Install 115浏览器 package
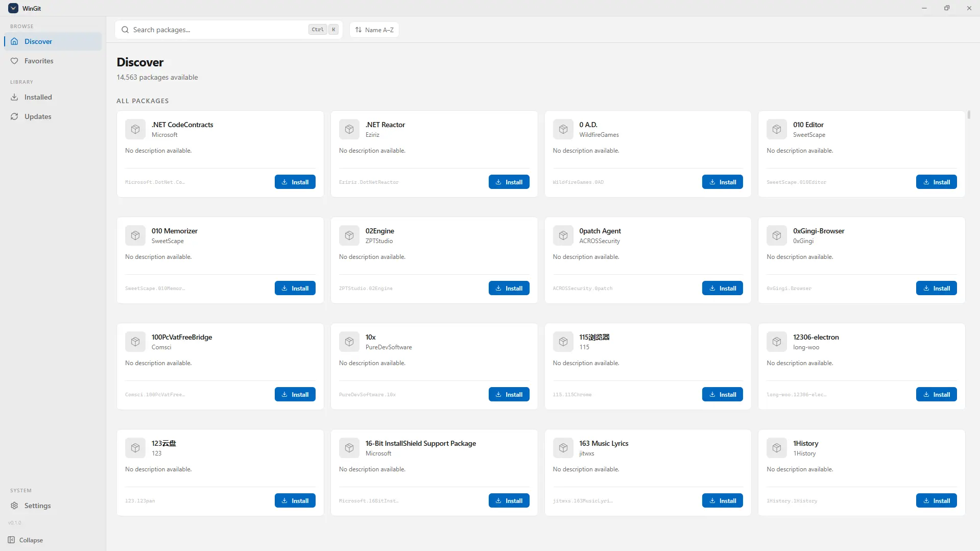 click(723, 394)
